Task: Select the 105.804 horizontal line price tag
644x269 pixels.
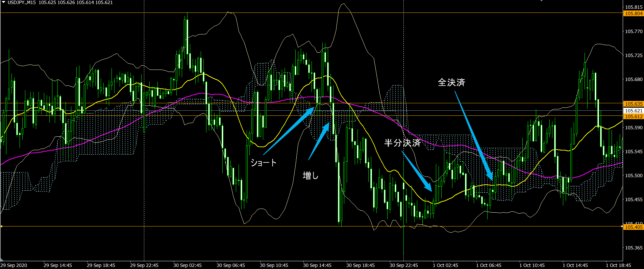Action: tap(634, 14)
